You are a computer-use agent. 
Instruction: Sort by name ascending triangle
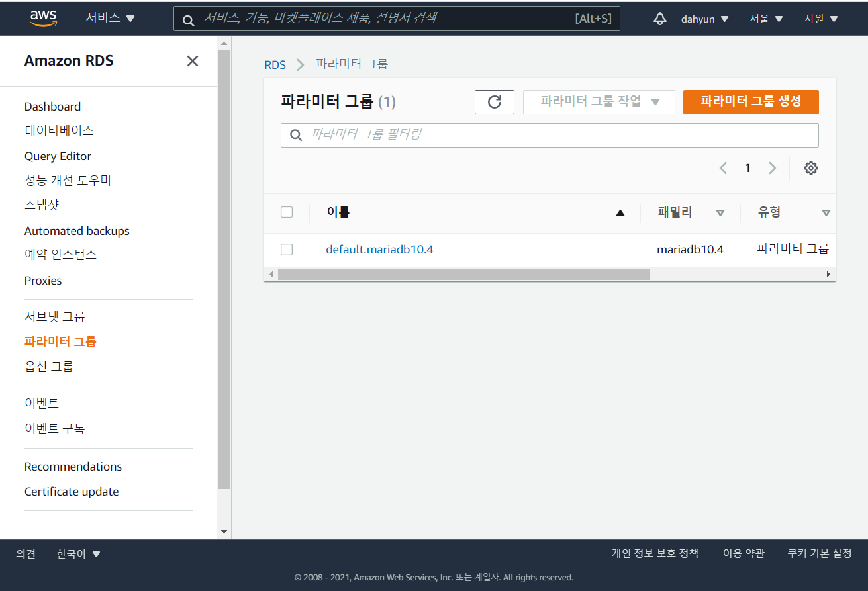(620, 213)
